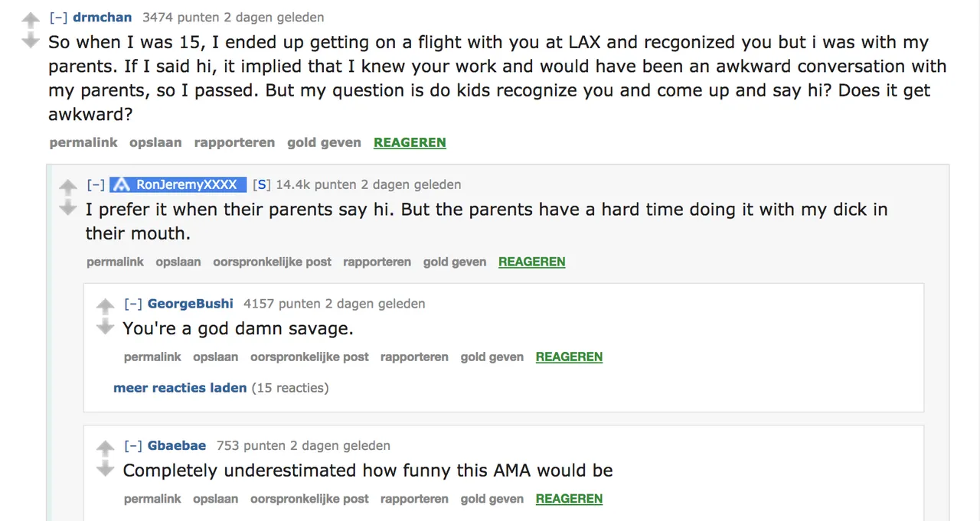Load more replies (15 reacties)
The width and height of the screenshot is (980, 521).
[180, 388]
